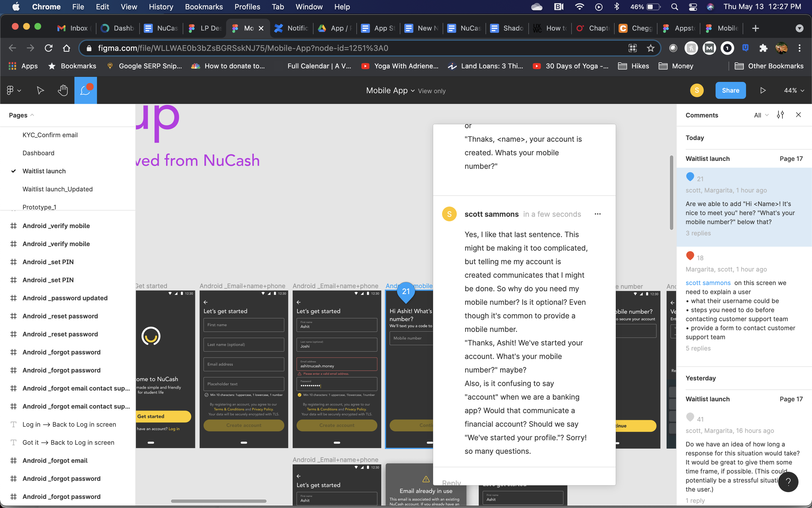
Task: Close the active Mobile App tab
Action: click(261, 28)
